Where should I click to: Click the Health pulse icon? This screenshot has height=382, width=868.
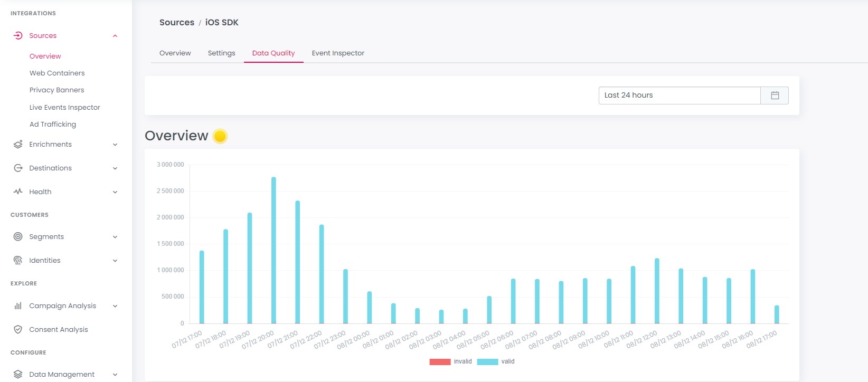click(18, 192)
